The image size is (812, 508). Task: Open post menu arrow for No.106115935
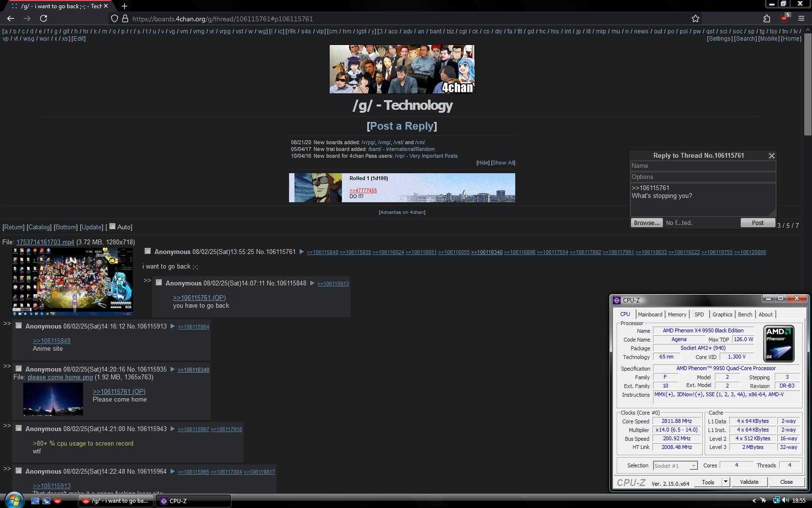pos(173,369)
